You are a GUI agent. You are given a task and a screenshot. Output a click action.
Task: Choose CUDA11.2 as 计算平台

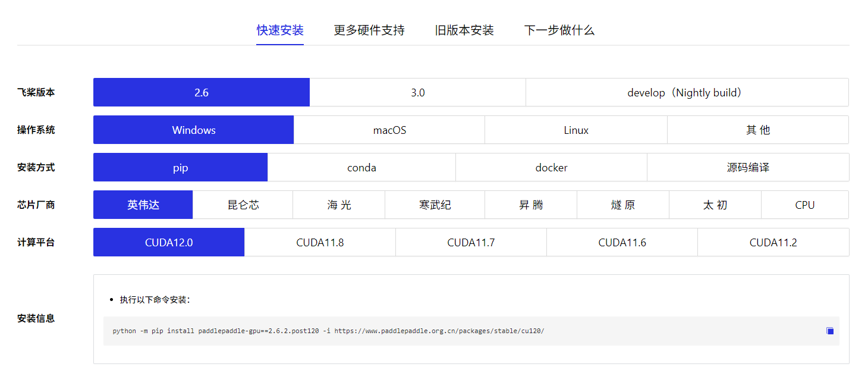[x=773, y=242]
